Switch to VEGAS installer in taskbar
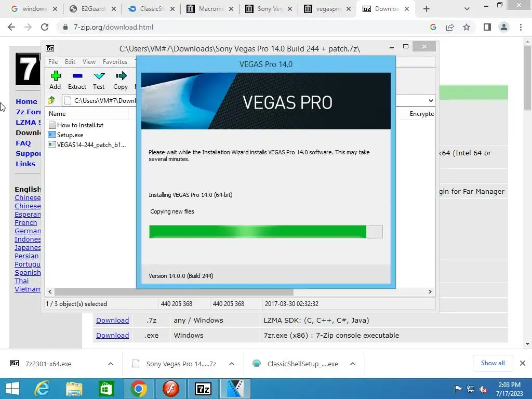532x399 pixels. point(235,389)
